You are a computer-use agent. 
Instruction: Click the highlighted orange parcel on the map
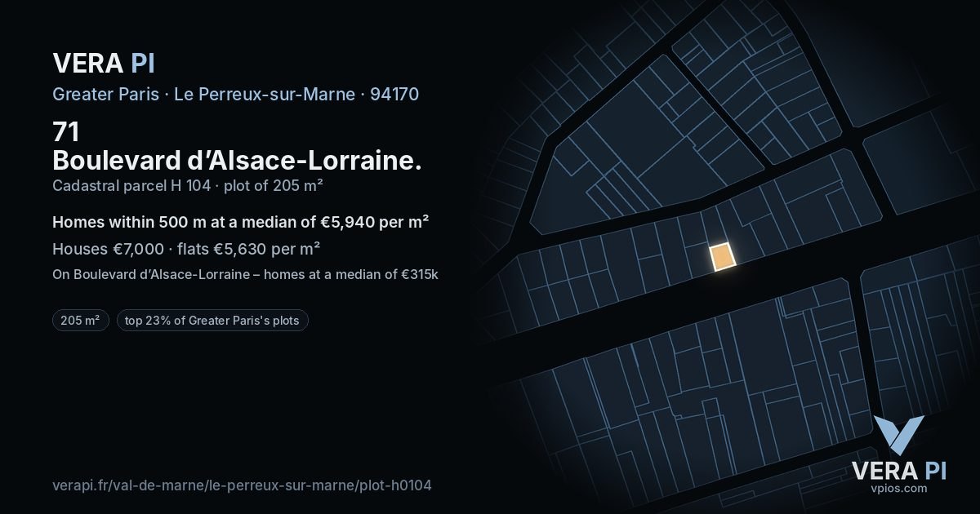[722, 257]
